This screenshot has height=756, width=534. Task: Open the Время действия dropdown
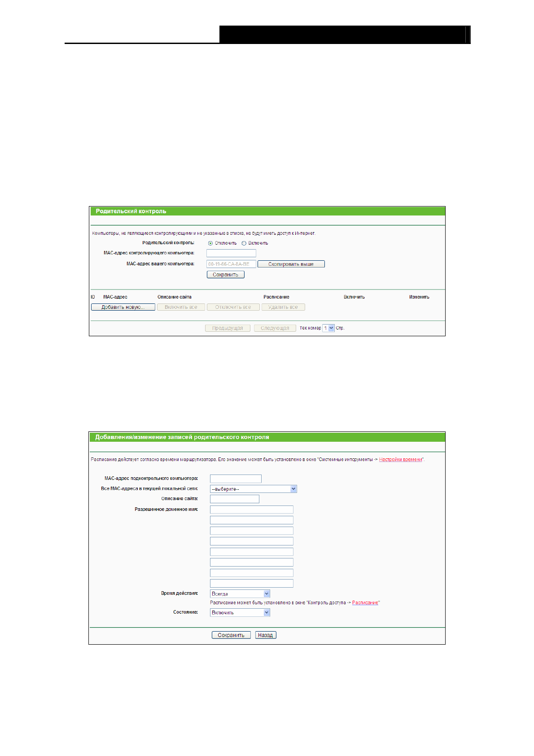click(240, 594)
